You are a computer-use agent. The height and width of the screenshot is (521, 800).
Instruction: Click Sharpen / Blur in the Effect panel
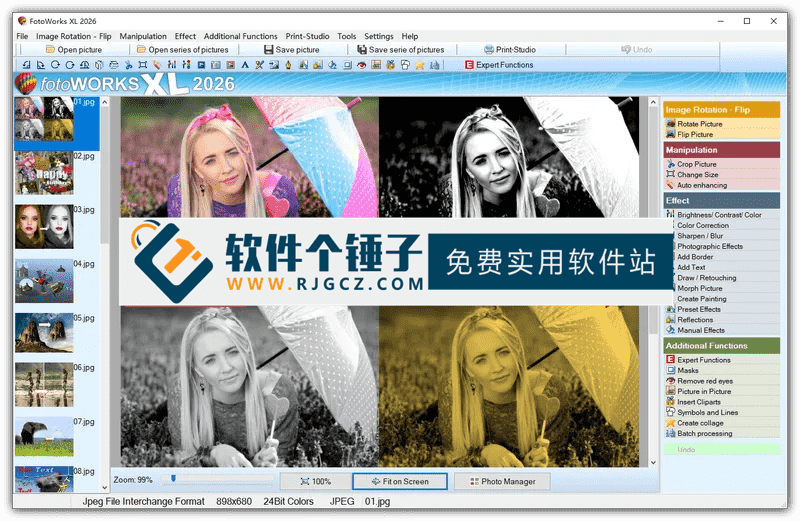click(700, 236)
